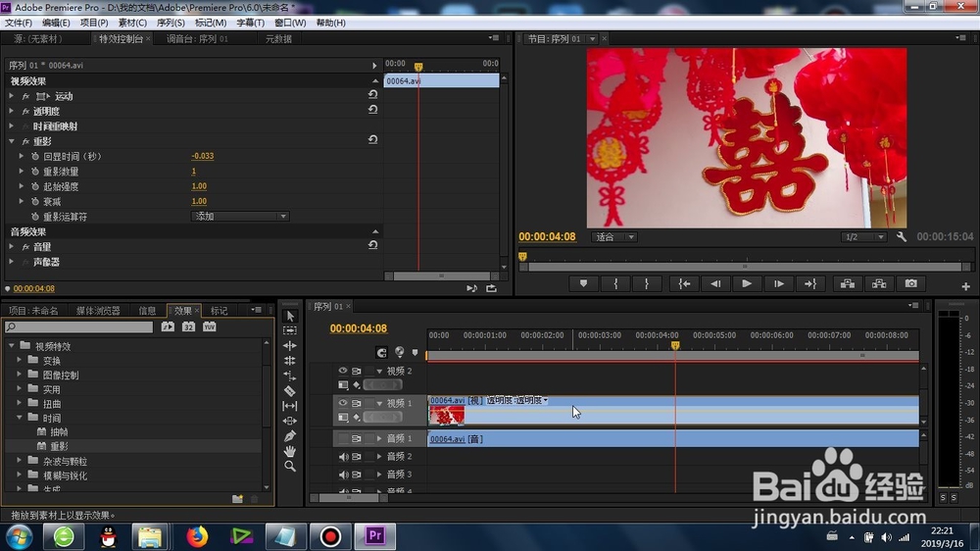This screenshot has width=980, height=551.
Task: Click the 回显时间 value -0.033
Action: pos(203,156)
